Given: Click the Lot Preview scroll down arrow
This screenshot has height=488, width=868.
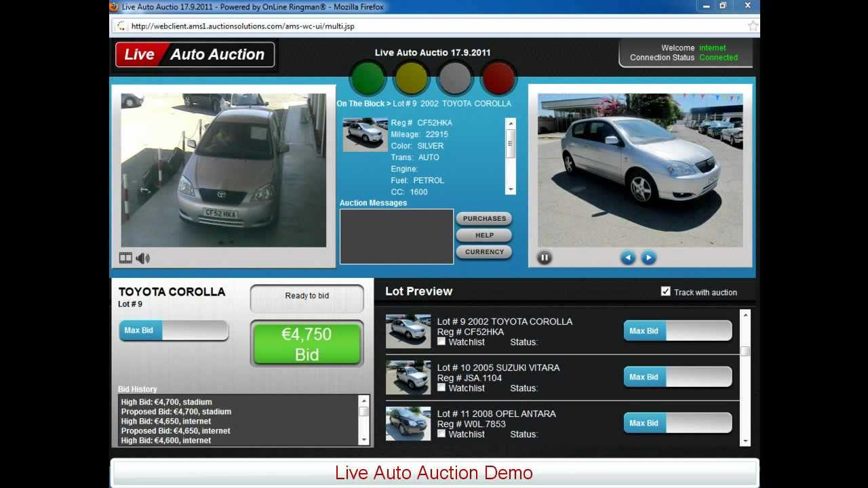Looking at the screenshot, I should [745, 441].
